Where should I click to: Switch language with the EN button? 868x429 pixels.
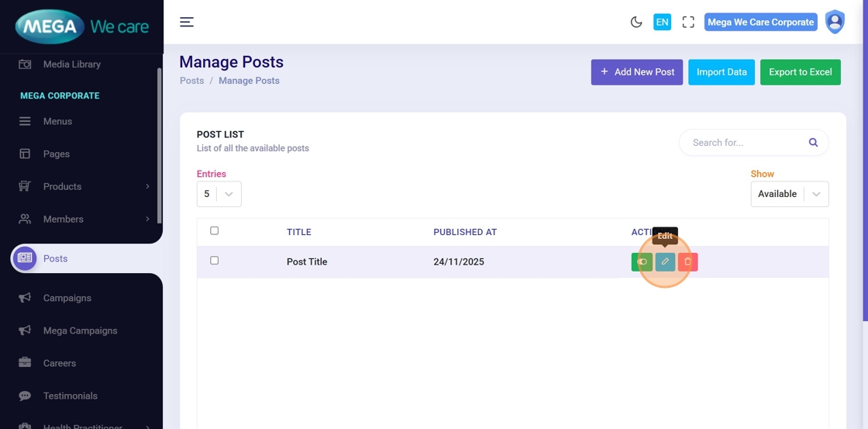(662, 22)
